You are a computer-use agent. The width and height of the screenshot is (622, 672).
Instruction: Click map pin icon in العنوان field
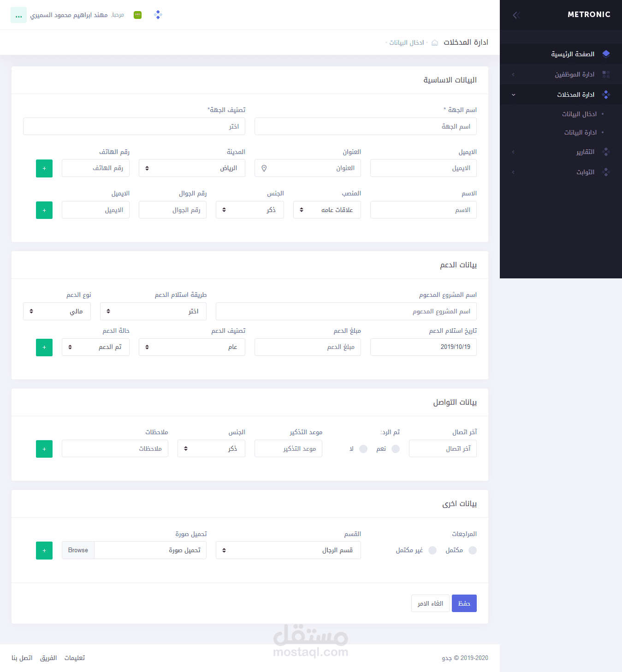[264, 168]
